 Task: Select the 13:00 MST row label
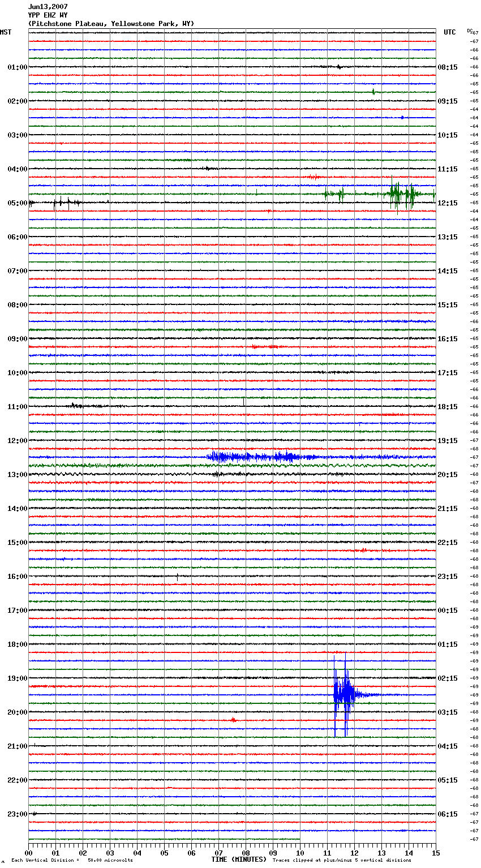coord(18,475)
